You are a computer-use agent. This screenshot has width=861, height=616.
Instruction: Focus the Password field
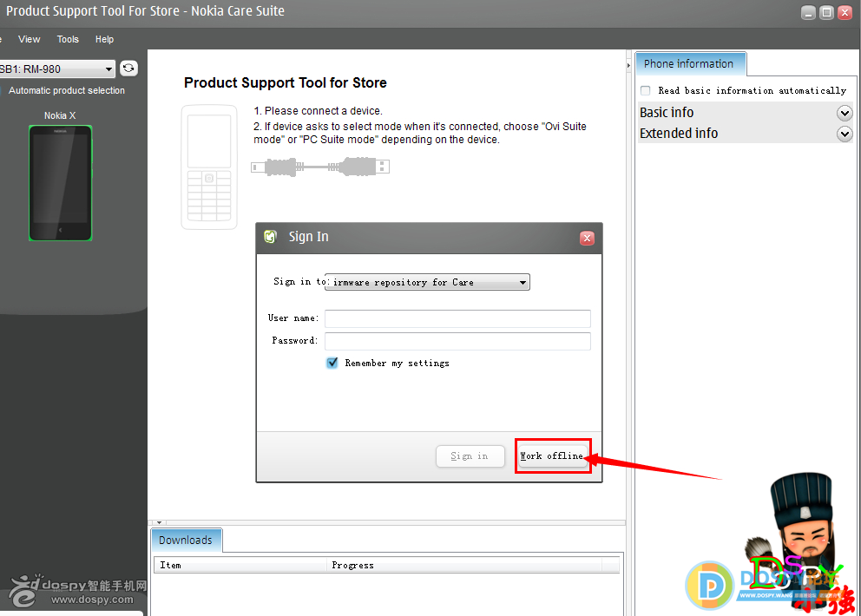457,341
